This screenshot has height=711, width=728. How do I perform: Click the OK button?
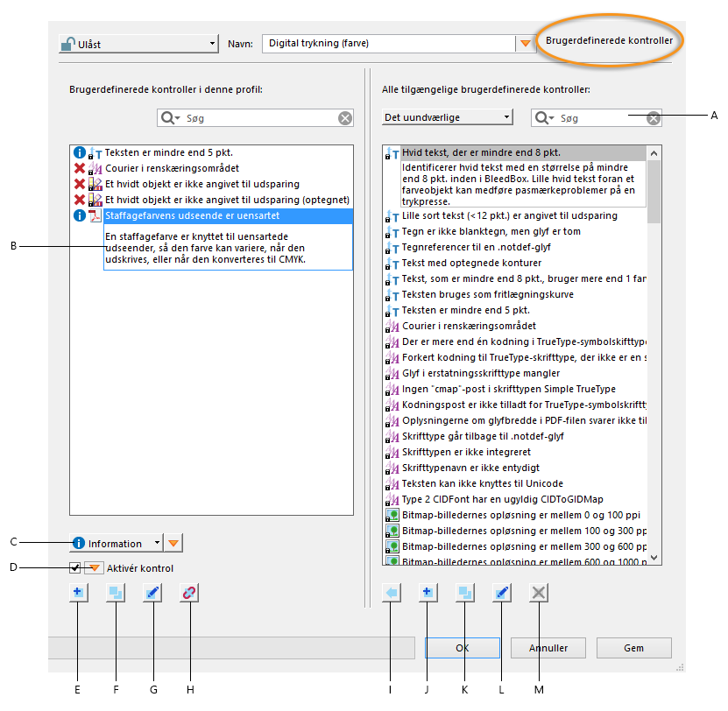click(x=462, y=648)
